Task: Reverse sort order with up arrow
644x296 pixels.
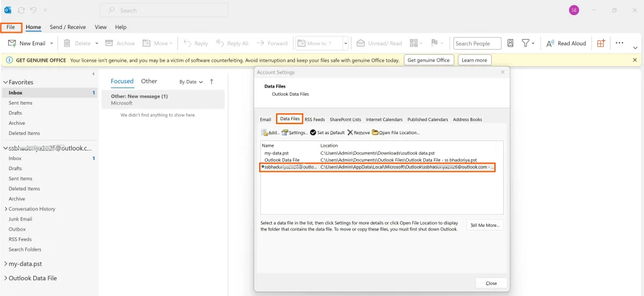Action: point(211,81)
